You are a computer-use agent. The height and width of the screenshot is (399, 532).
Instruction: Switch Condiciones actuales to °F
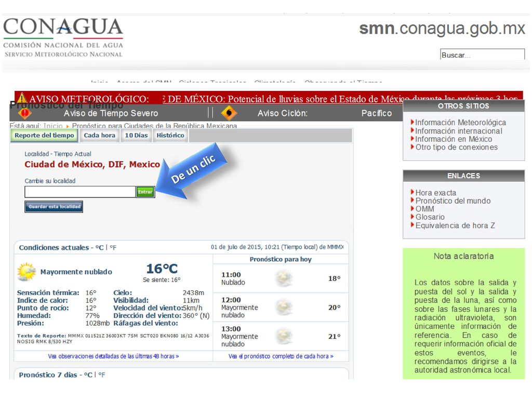click(x=113, y=248)
